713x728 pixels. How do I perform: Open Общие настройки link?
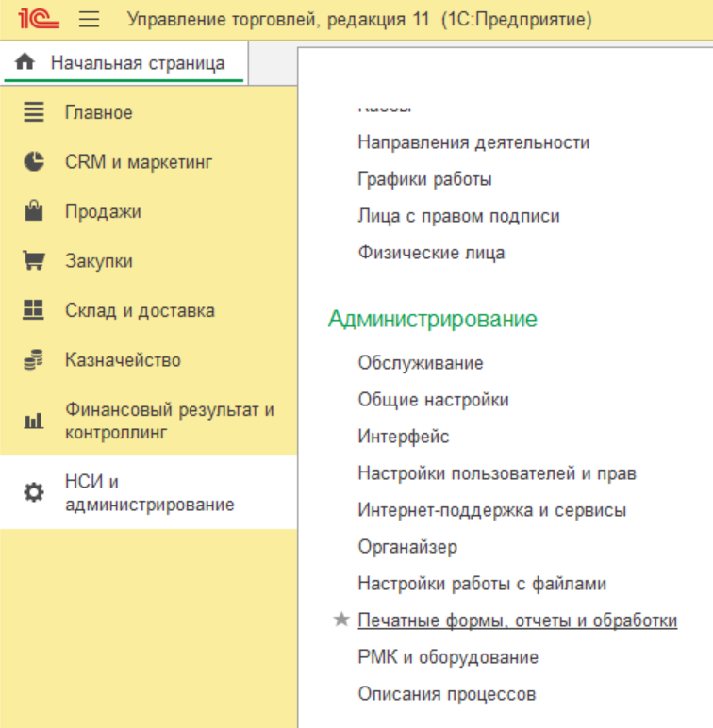[x=433, y=399]
